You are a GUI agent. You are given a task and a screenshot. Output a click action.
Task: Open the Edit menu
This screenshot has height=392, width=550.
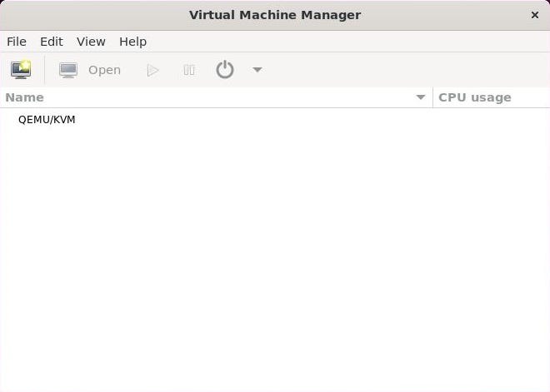tap(52, 42)
